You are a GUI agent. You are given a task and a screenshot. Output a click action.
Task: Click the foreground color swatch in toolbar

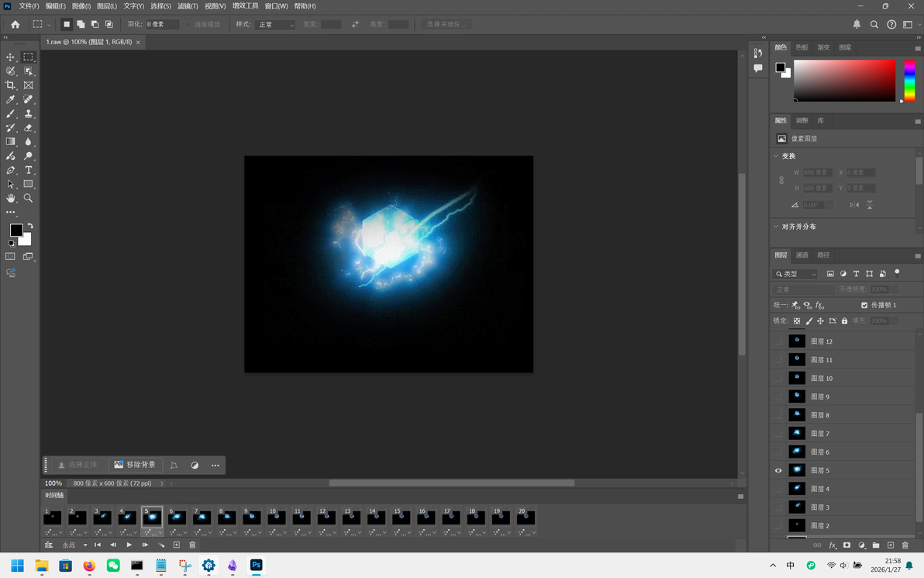click(16, 230)
